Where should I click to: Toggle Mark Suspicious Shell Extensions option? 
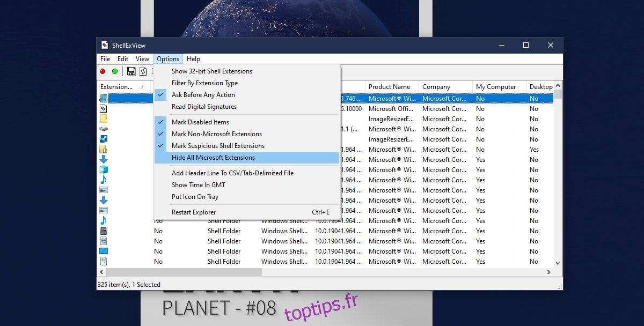pyautogui.click(x=247, y=146)
